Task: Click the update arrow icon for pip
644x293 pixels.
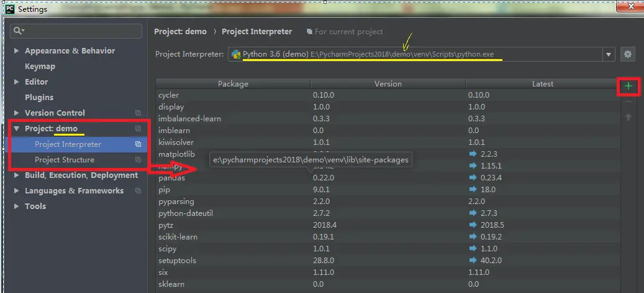Action: tap(473, 190)
